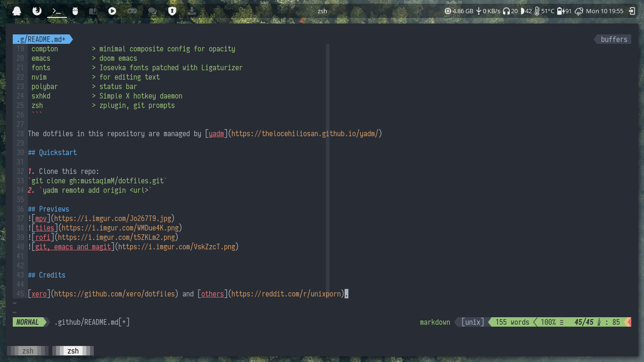644x362 pixels.
Task: Click the i.imgur.com/VskZzcT.png URL
Action: coord(177,247)
